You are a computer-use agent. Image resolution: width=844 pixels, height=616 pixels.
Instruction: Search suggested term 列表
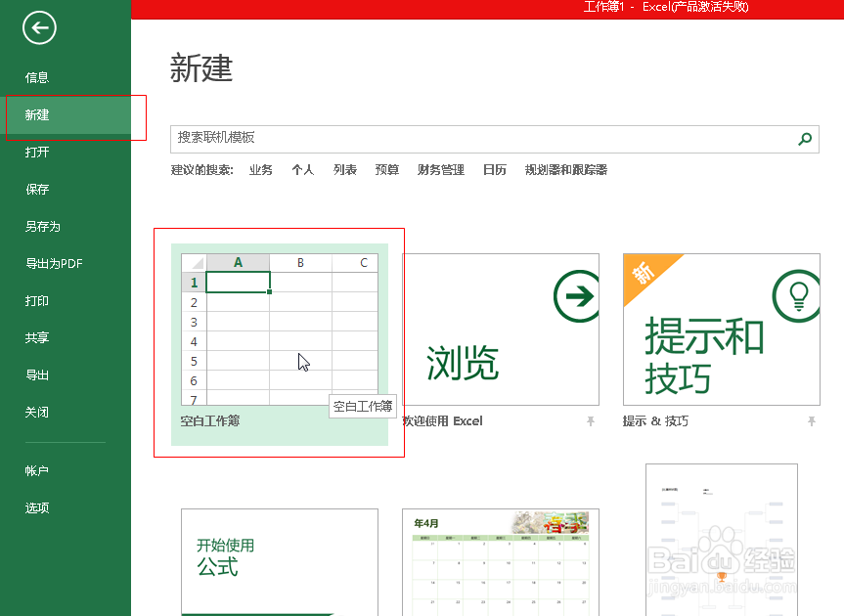(x=345, y=170)
